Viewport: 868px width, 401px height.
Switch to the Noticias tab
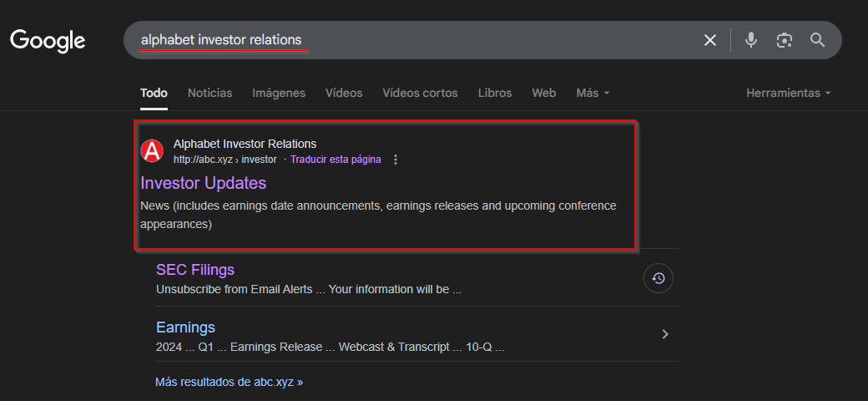coord(210,93)
